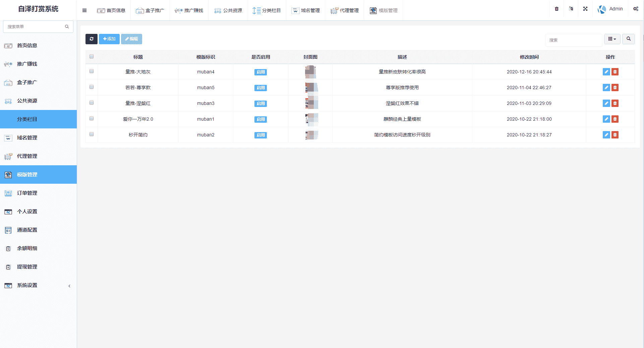Edit the muban4 row with pencil icon
This screenshot has height=348, width=644.
tap(606, 72)
